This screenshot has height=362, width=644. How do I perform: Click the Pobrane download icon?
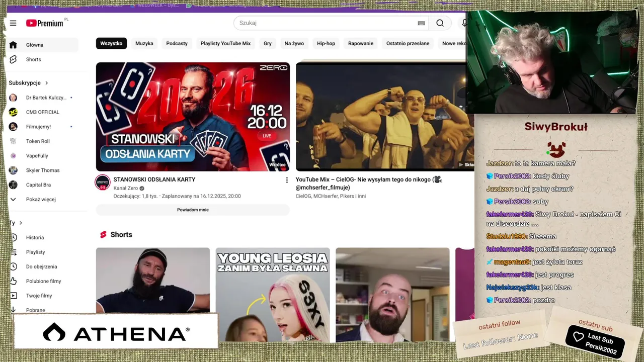click(14, 310)
